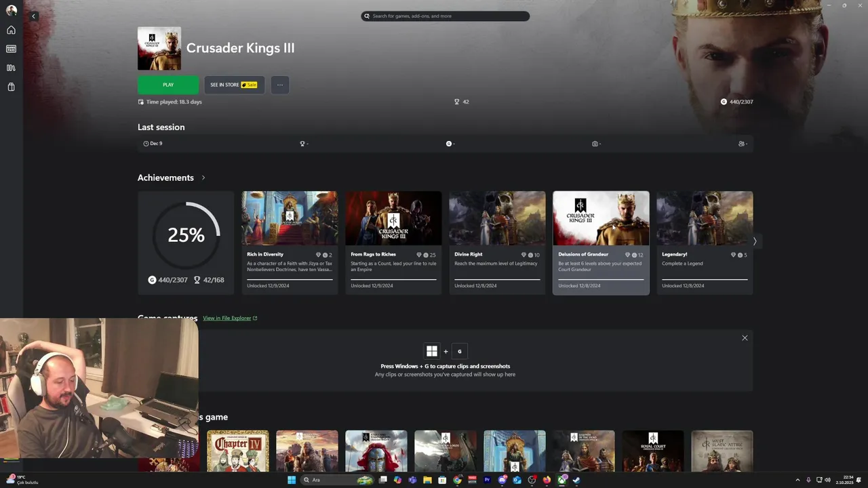Open the Rich in Diversity achievement card
The height and width of the screenshot is (488, 868).
290,243
